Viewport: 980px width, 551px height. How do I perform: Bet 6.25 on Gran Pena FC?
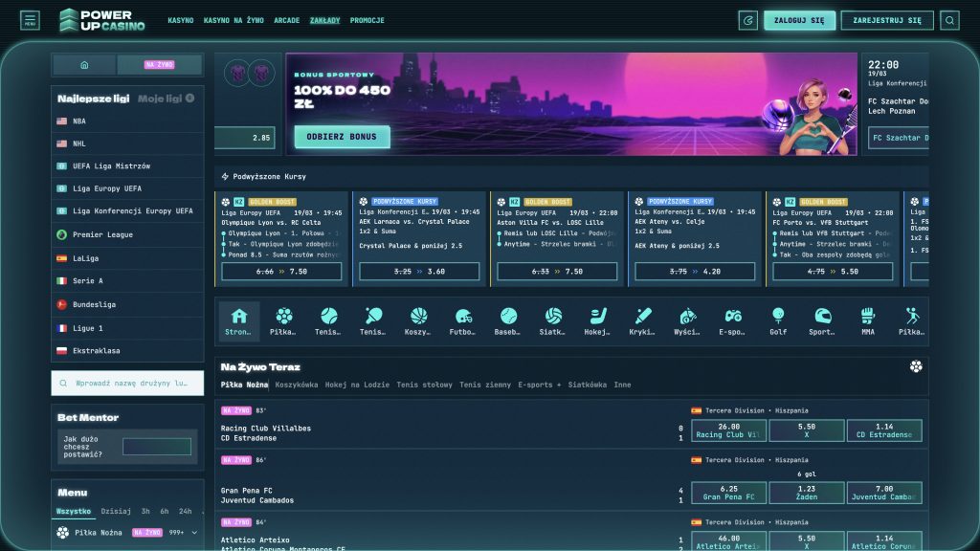728,493
